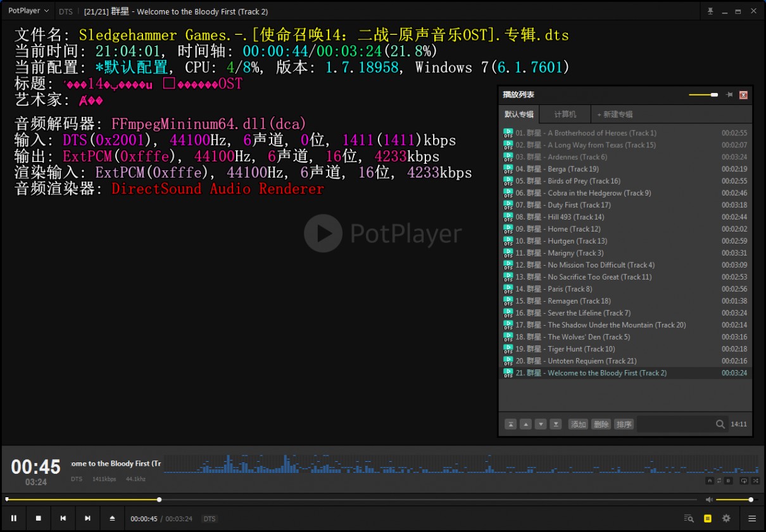Click DTS file icon beside Tiger Hunt

[508, 349]
